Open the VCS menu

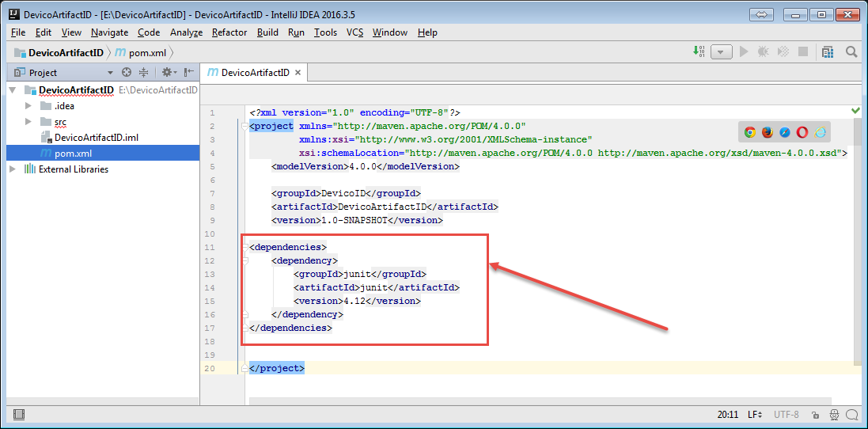354,32
